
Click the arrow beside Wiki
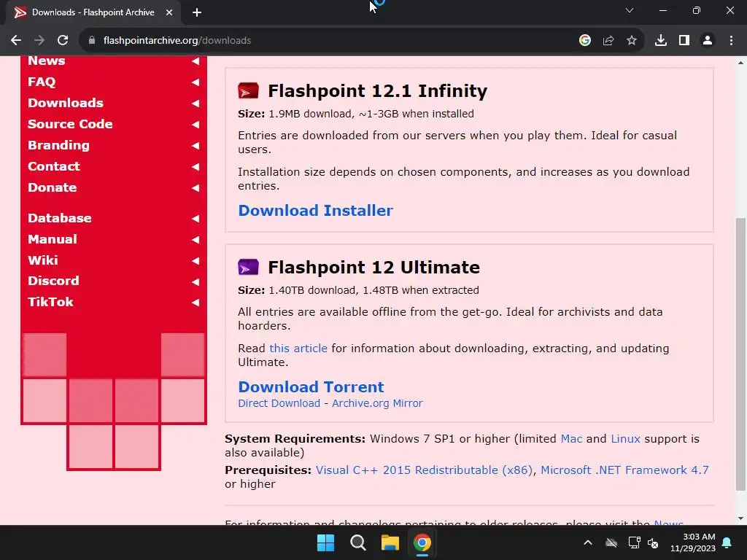(x=196, y=260)
